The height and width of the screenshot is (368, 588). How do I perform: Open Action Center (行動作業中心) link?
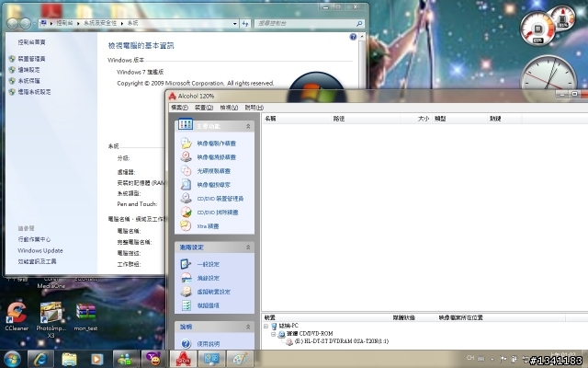(x=34, y=239)
